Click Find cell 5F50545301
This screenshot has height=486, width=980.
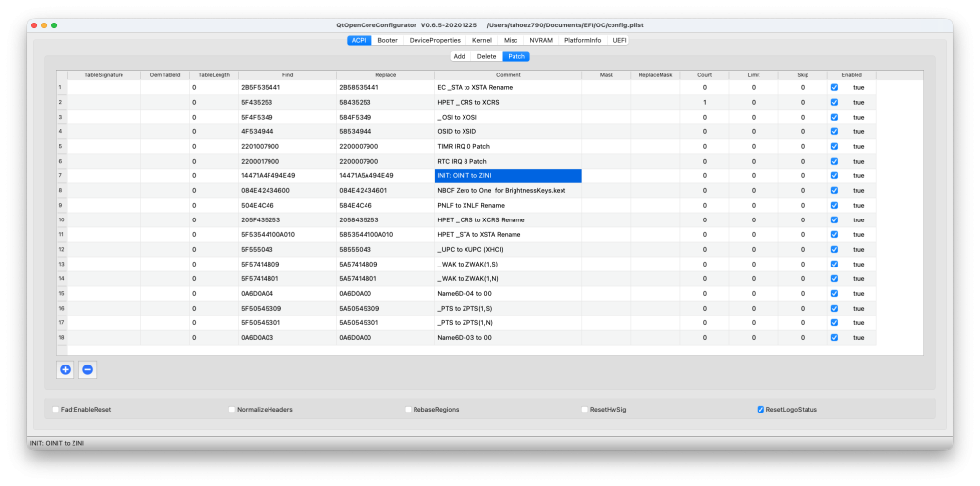coord(287,322)
